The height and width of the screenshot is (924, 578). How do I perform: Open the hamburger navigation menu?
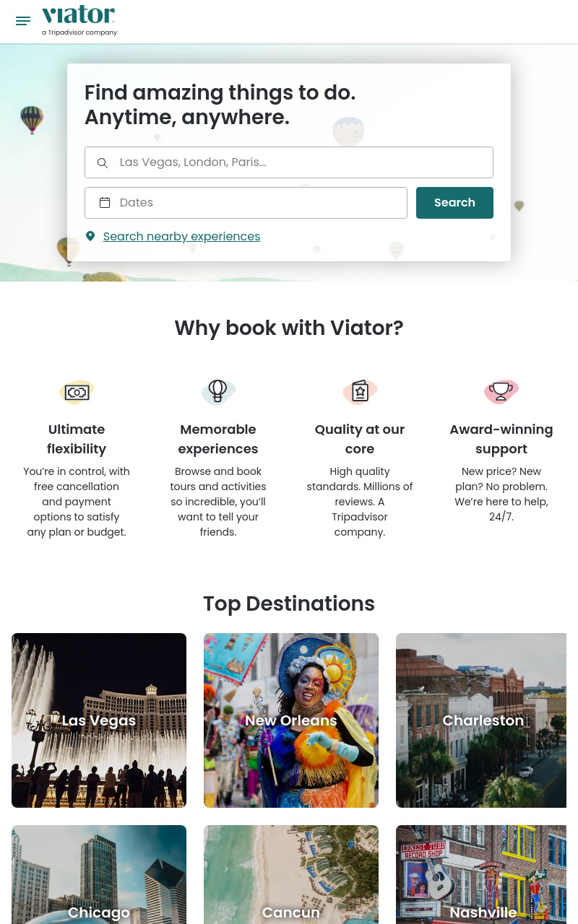(23, 21)
